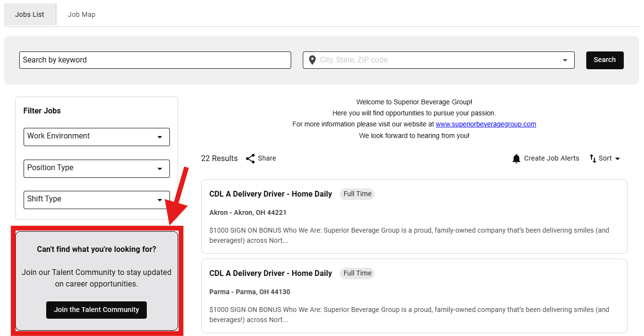Viewport: 644px width, 336px height.
Task: Click the caret beside the Sort label
Action: pos(618,159)
